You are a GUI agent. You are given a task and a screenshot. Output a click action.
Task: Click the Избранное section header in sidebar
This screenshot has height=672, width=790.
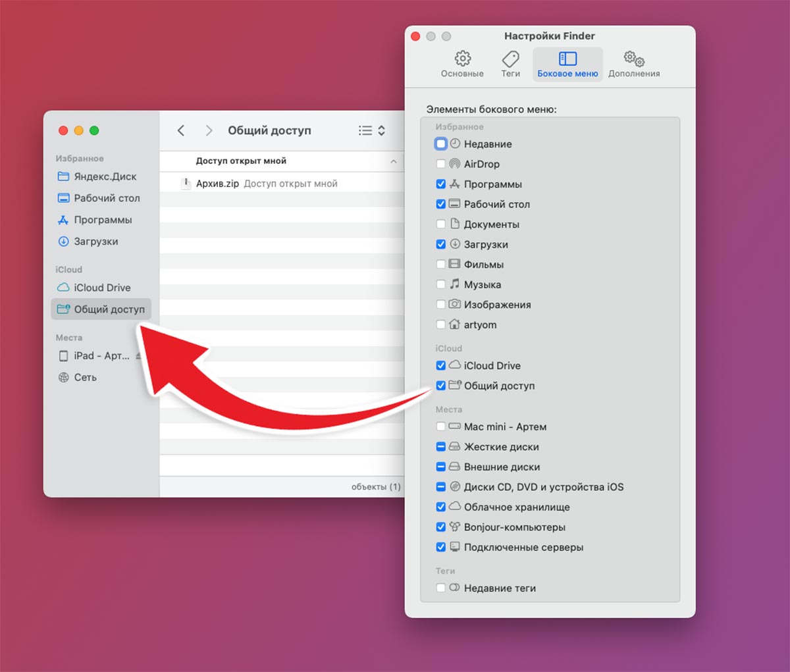pyautogui.click(x=80, y=159)
